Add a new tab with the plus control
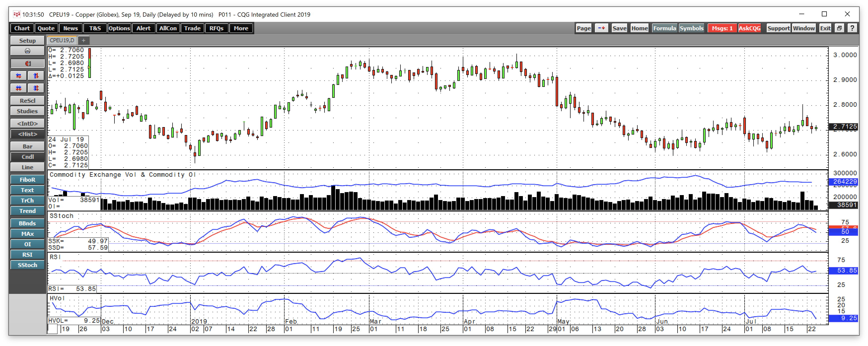 84,40
